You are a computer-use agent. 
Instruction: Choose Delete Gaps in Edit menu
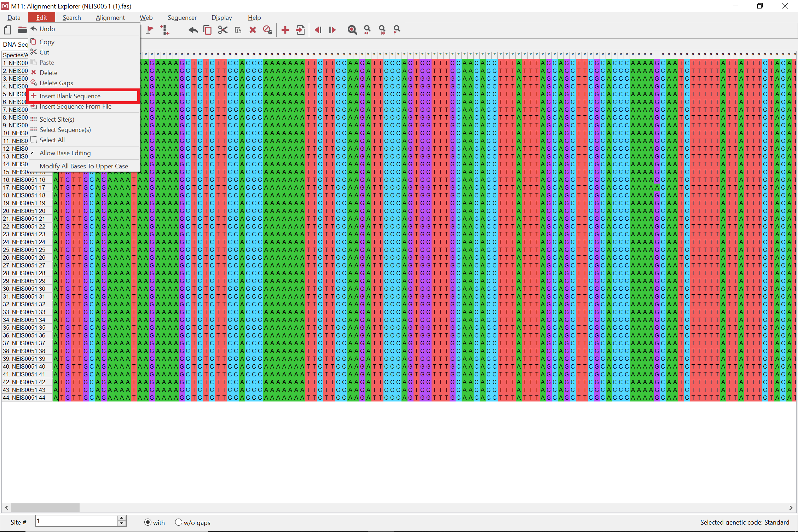84,83
